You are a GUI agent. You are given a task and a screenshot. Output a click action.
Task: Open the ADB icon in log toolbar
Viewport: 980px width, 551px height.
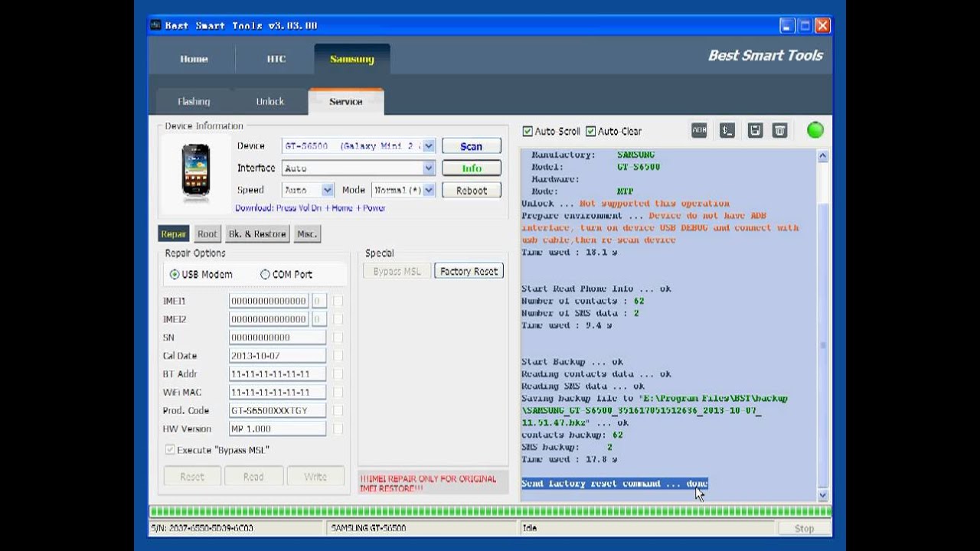click(x=699, y=131)
